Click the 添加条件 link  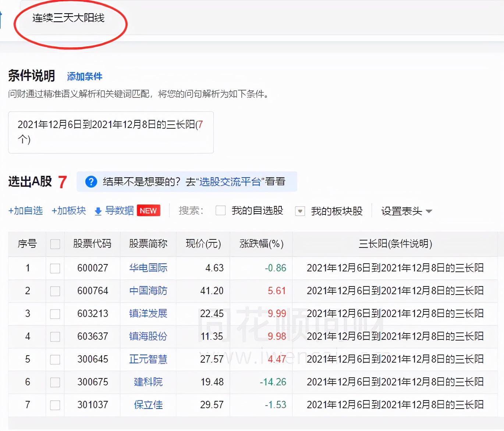pos(84,76)
